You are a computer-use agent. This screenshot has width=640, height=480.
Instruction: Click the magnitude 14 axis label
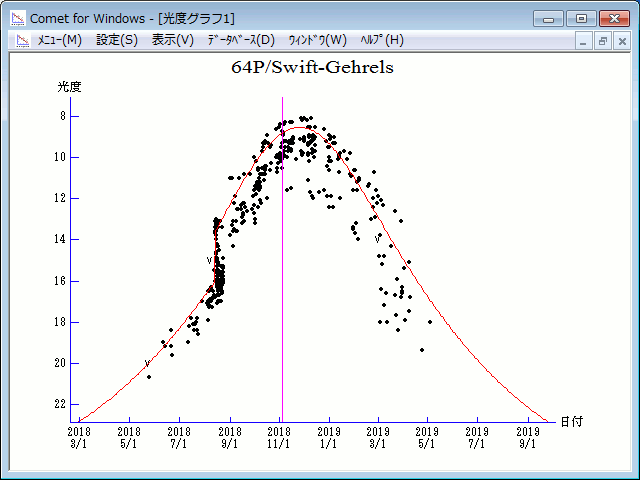(60, 239)
